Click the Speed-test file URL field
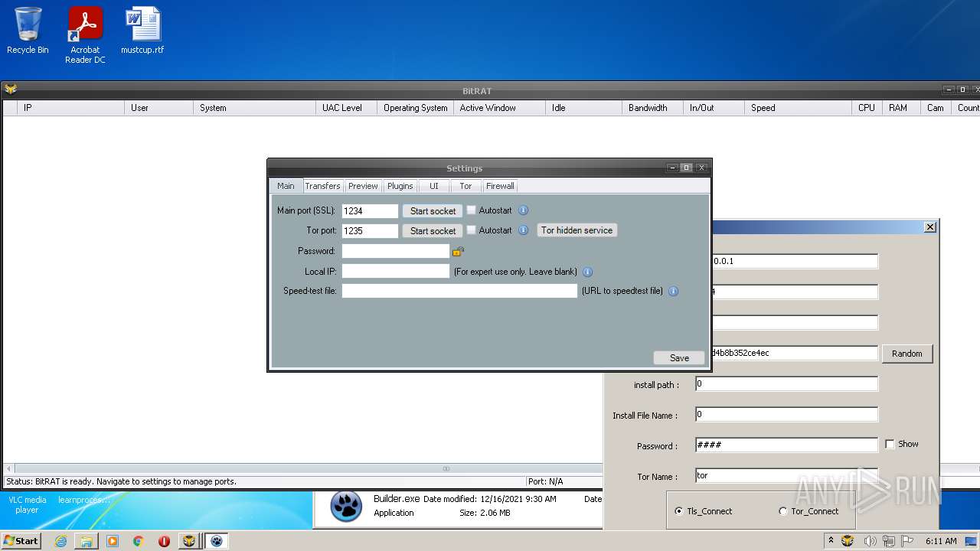The image size is (980, 551). click(459, 291)
